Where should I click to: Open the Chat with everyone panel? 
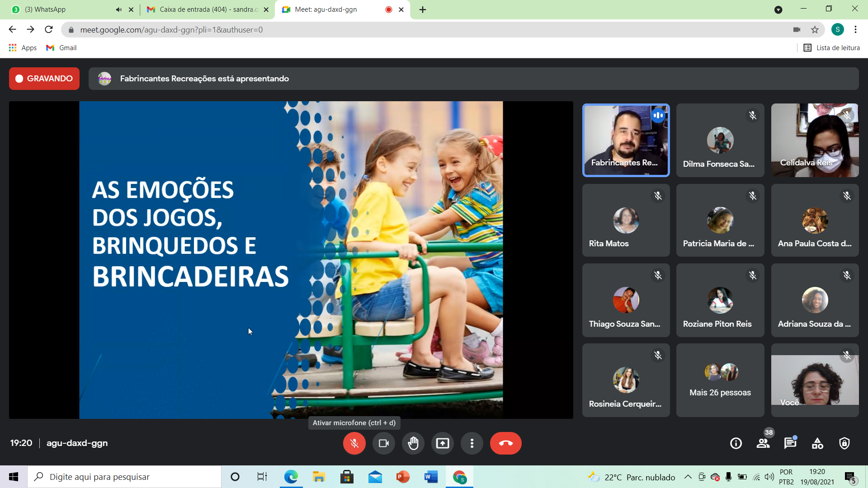(790, 443)
